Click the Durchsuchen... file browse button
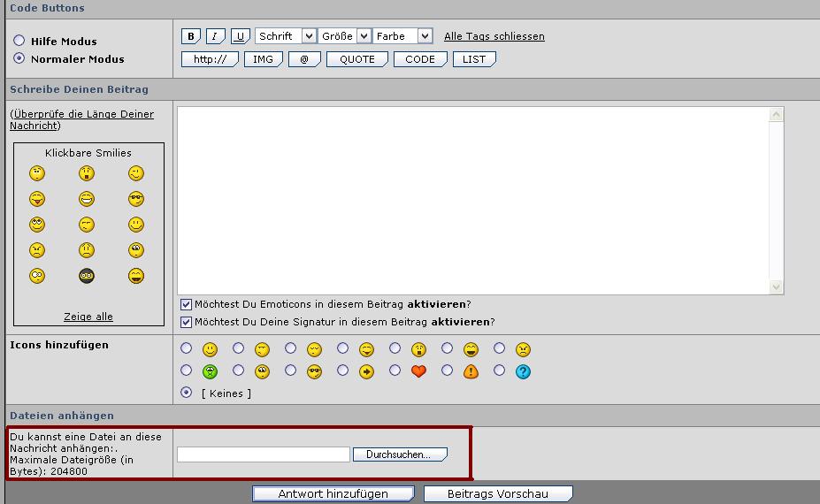Viewport: 820px width, 504px height. (x=400, y=454)
